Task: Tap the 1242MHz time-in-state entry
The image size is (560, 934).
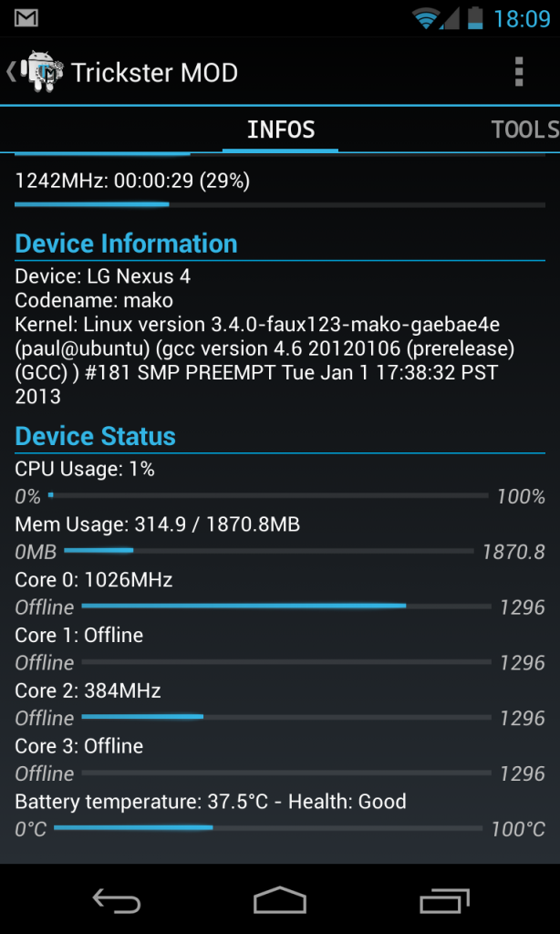Action: pos(132,182)
